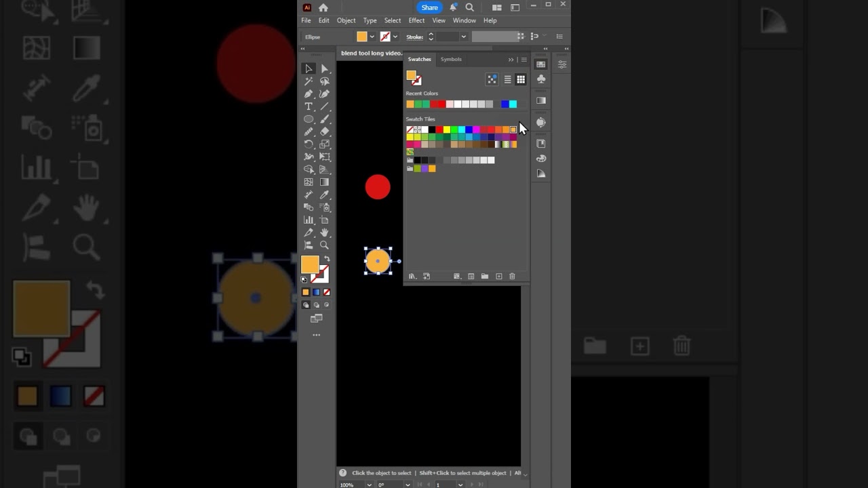The width and height of the screenshot is (868, 488).
Task: Click the large orange Fill box in toolbar
Action: click(310, 264)
